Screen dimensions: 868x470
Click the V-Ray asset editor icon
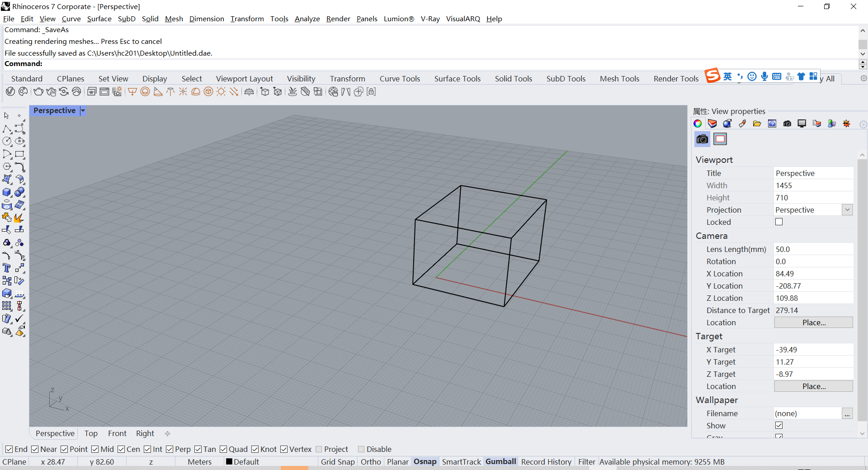pos(10,92)
